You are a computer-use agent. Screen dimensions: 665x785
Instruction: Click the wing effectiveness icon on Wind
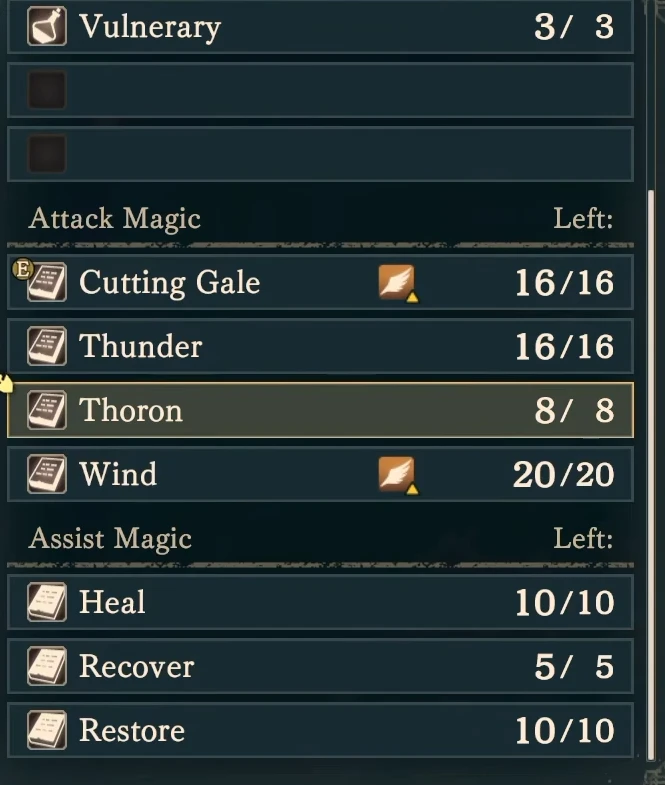[398, 475]
